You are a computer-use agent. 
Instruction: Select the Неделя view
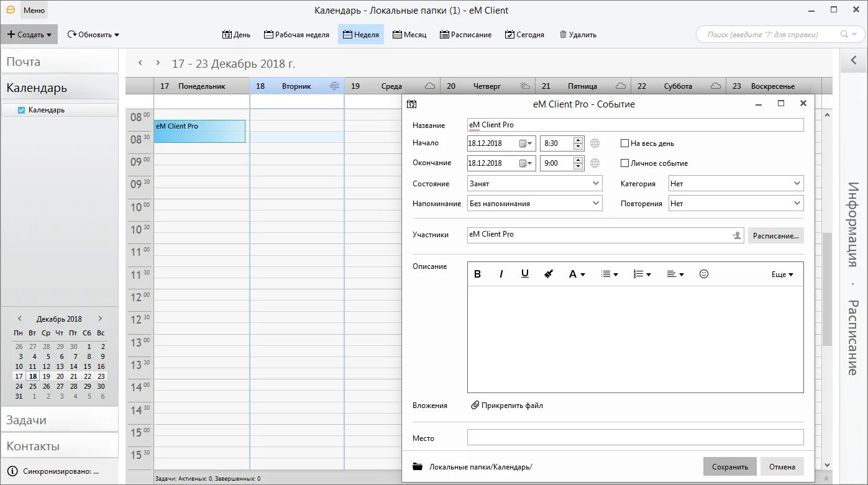click(361, 35)
